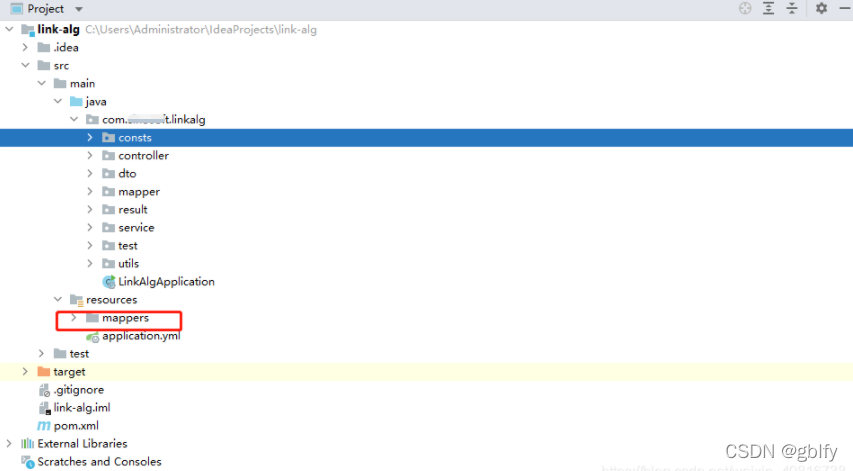This screenshot has width=853, height=471.
Task: Collapse the com linkalg package
Action: click(75, 119)
